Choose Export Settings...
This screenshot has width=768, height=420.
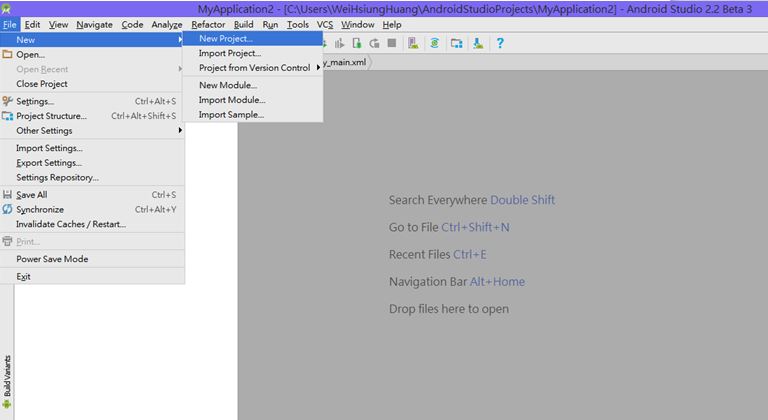coord(92,163)
